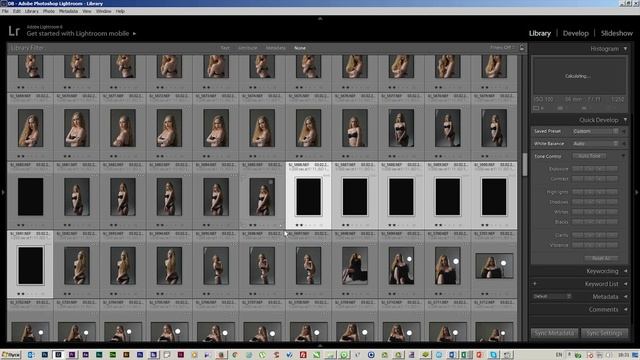Open the Default metadata set dropdown
The image size is (640, 360).
(x=551, y=296)
